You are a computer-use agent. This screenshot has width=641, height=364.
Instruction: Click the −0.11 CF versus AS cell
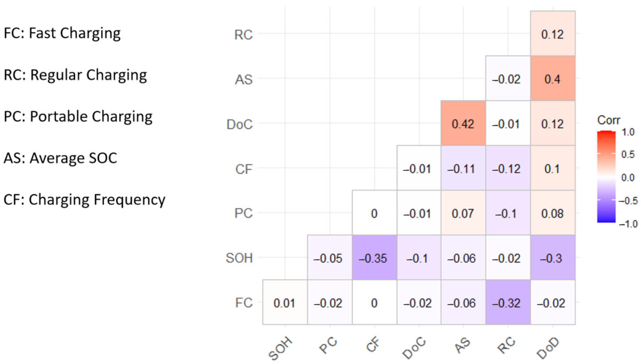coord(463,168)
